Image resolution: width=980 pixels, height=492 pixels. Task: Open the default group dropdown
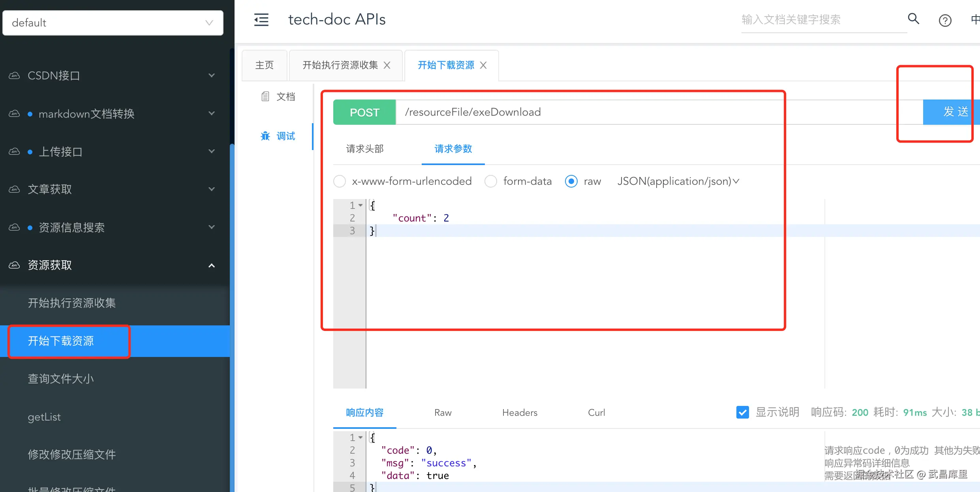click(113, 23)
